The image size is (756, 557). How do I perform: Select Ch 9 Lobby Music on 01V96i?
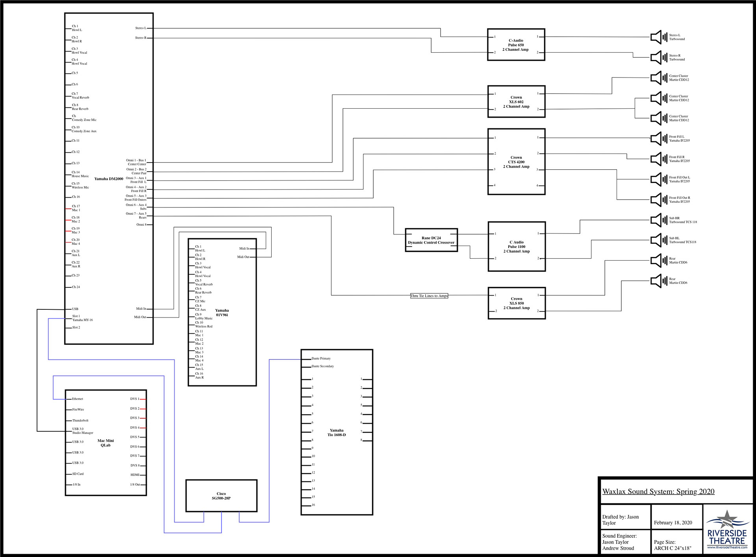pyautogui.click(x=204, y=316)
